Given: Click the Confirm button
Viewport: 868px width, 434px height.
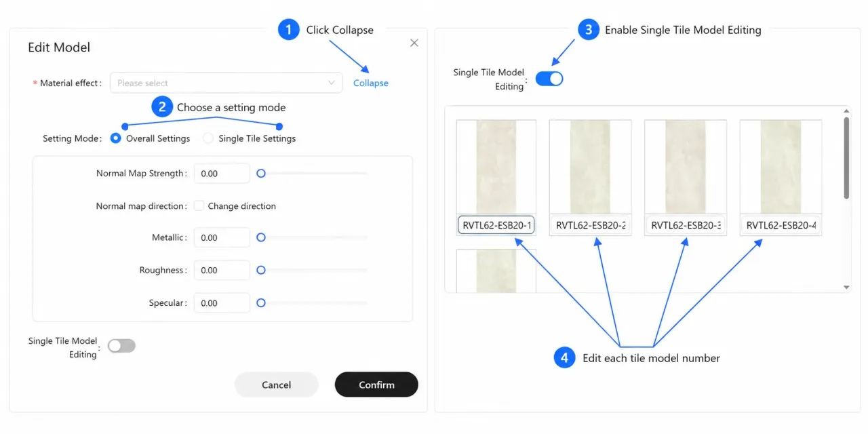Looking at the screenshot, I should [x=376, y=384].
